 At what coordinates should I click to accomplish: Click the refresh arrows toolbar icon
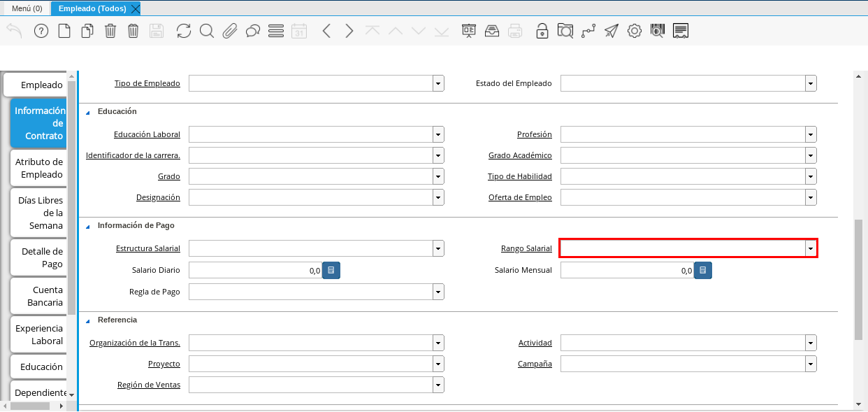tap(184, 31)
